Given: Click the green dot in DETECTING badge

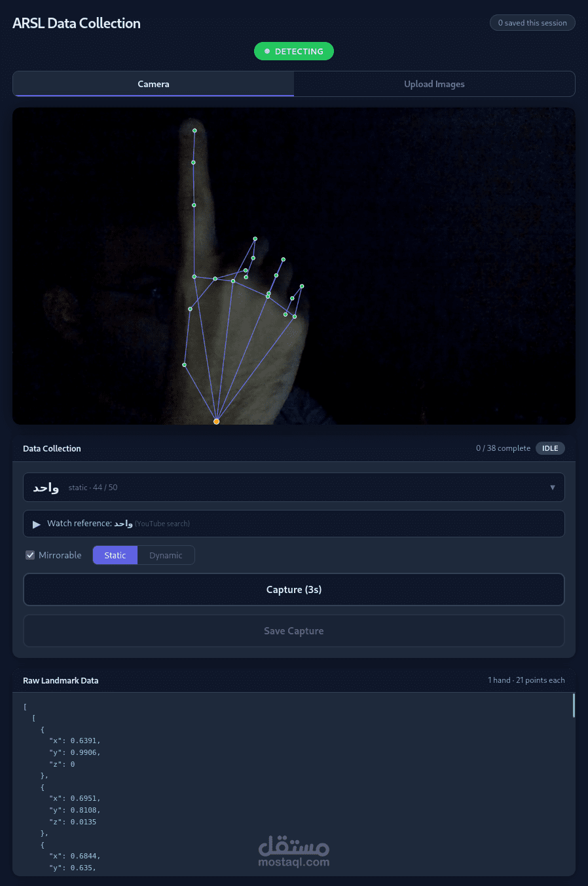Looking at the screenshot, I should pyautogui.click(x=267, y=51).
